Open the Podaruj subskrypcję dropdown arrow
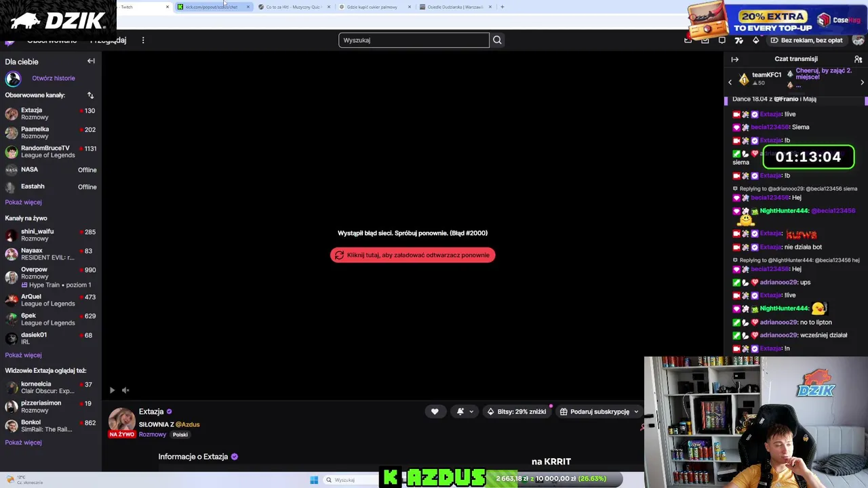Viewport: 868px width, 488px height. pyautogui.click(x=636, y=411)
